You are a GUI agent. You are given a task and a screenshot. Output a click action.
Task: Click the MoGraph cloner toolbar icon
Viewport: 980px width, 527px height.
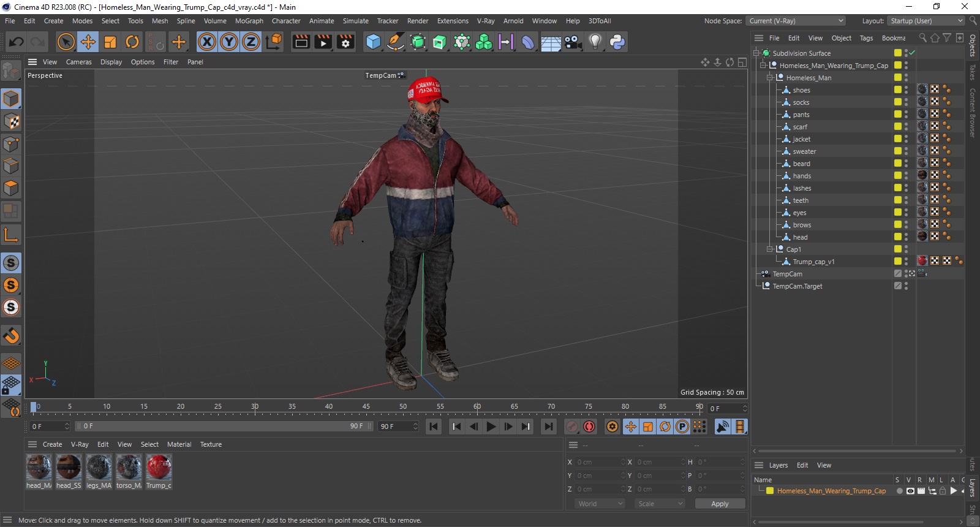pos(484,42)
